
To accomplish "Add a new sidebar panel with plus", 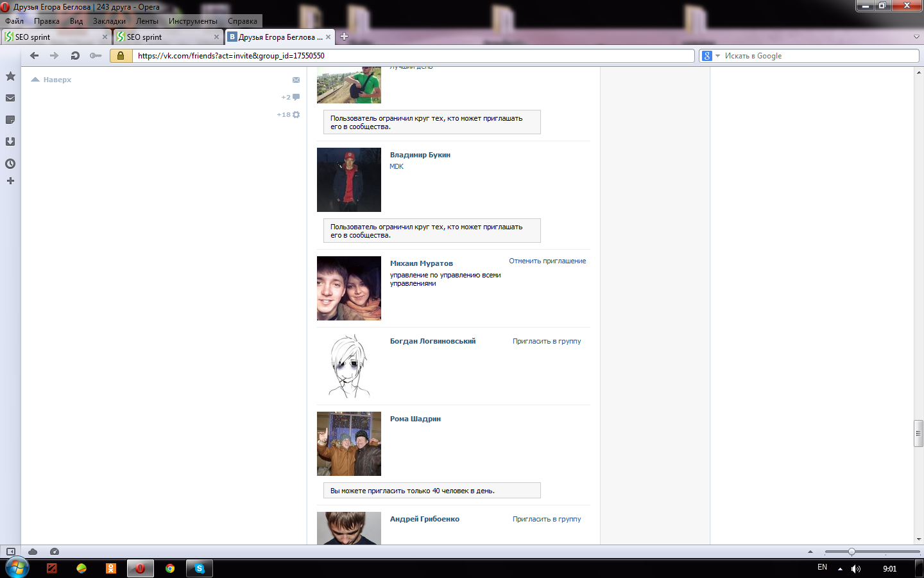I will point(10,181).
